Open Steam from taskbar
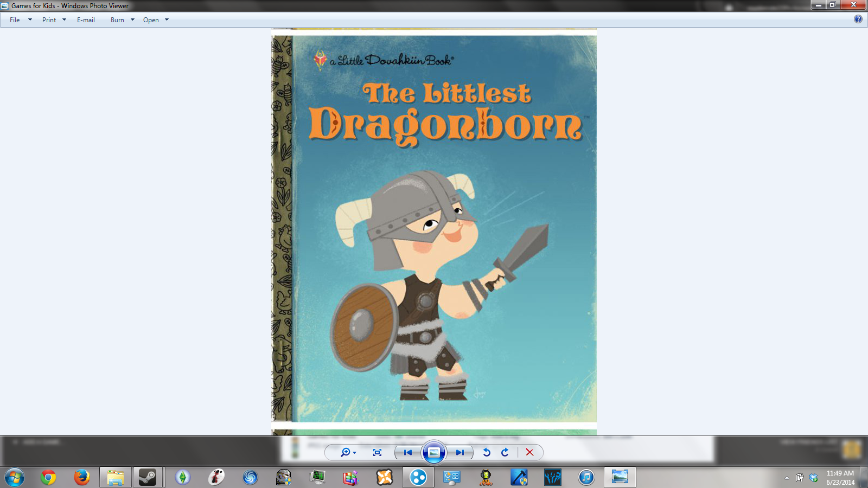The image size is (868, 488). click(148, 478)
